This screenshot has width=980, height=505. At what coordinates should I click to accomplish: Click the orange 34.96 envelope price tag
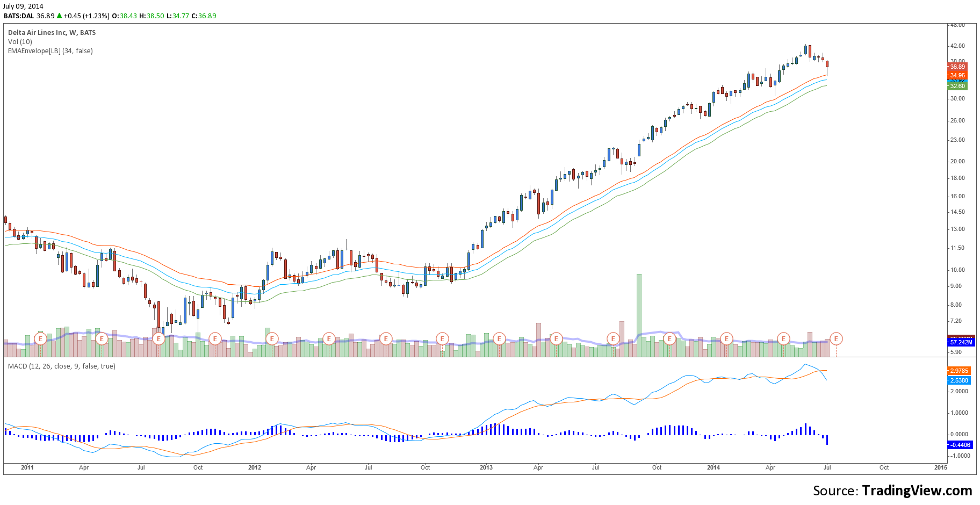(x=957, y=76)
